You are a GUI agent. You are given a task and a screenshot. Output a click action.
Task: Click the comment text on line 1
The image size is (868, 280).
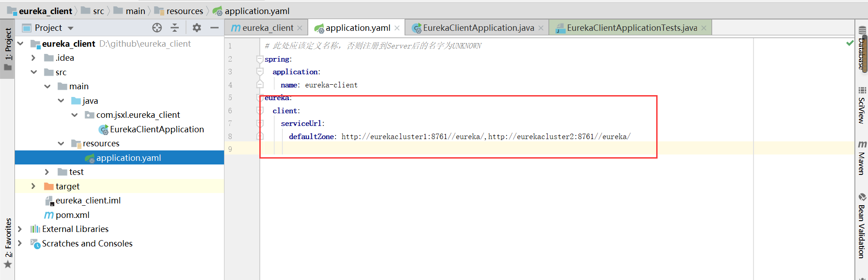373,46
